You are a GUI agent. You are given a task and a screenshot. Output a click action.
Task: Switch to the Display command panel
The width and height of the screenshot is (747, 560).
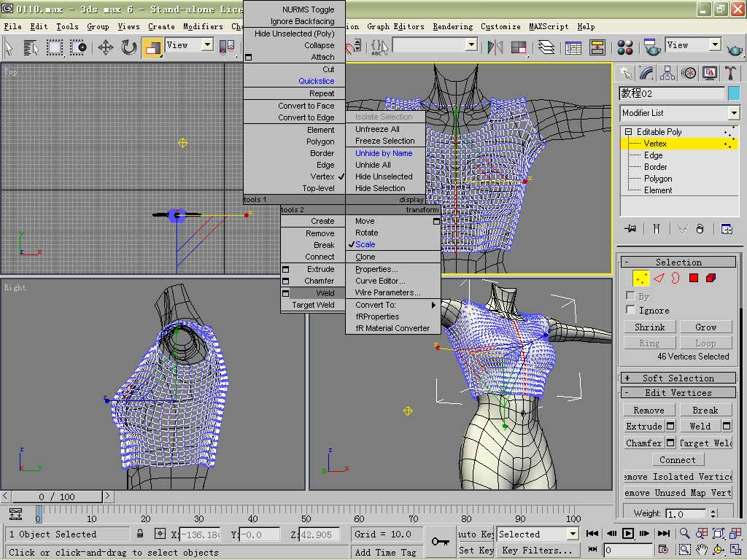[709, 73]
